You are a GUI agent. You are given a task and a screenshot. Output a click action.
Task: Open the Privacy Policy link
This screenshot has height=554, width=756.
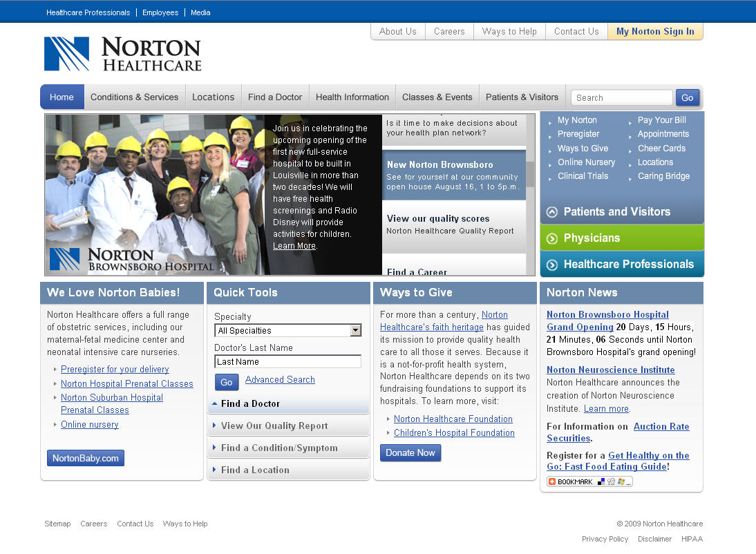tap(605, 539)
